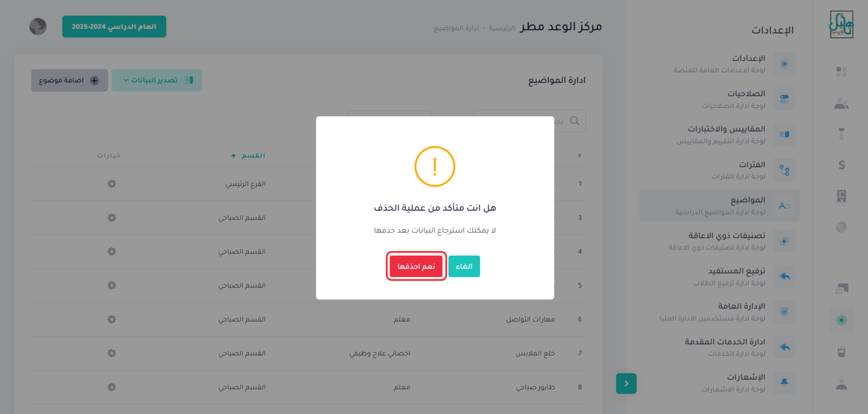Image resolution: width=868 pixels, height=414 pixels.
Task: Click the globe language icon in the header
Action: pos(38,27)
